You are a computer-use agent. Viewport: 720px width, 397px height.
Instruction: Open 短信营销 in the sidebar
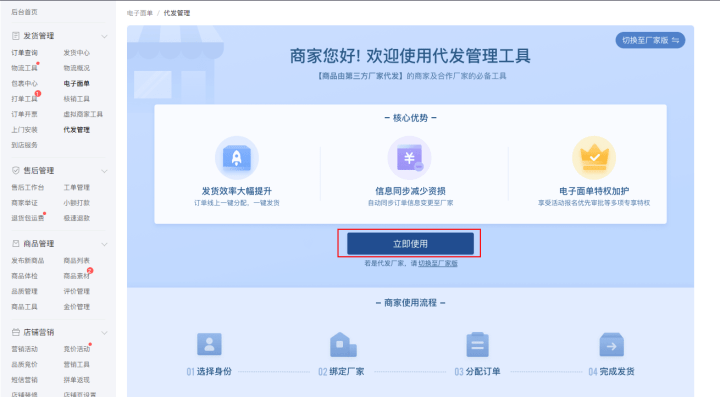click(24, 380)
